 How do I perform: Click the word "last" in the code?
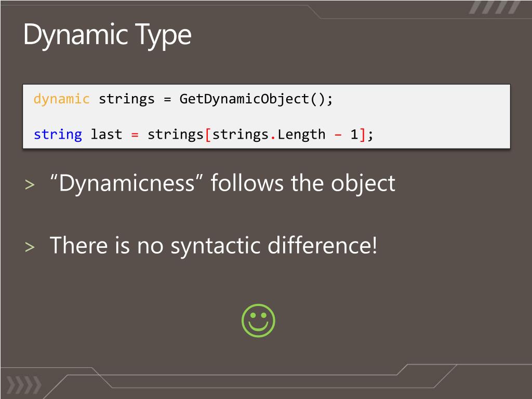(106, 135)
